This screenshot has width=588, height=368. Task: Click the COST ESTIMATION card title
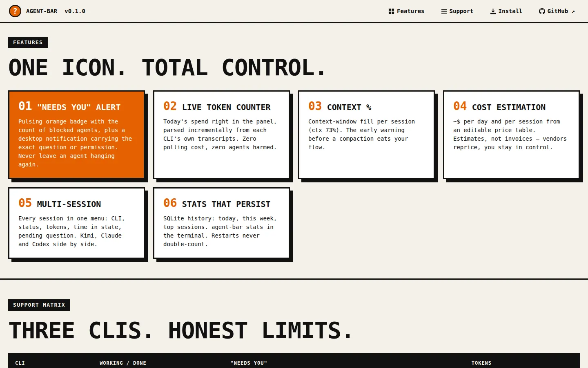509,107
